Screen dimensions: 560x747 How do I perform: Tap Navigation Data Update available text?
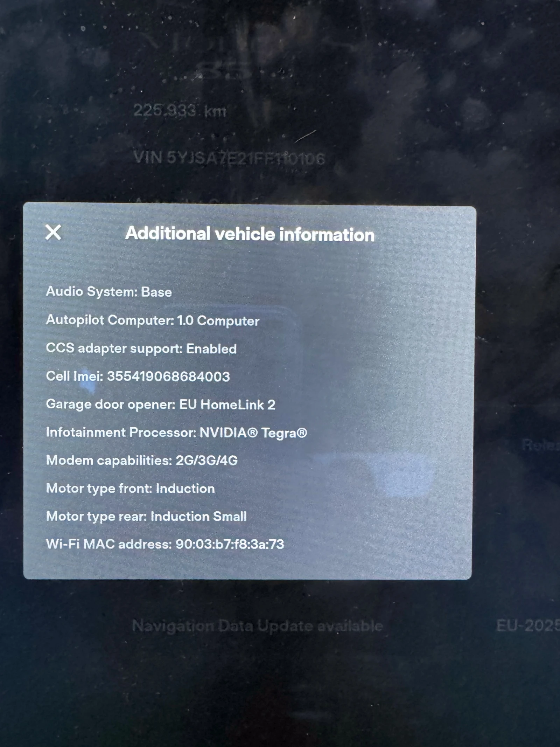click(x=257, y=626)
